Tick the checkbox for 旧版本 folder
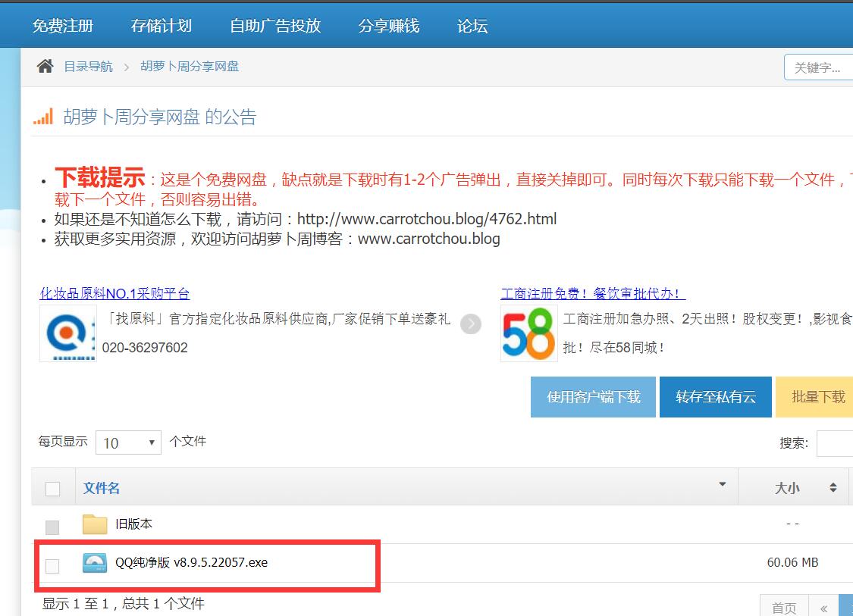Screen dimensions: 853x616 click(53, 527)
